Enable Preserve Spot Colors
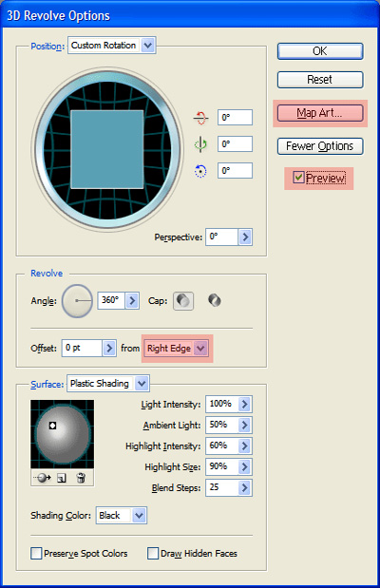The width and height of the screenshot is (380, 588). tap(36, 553)
